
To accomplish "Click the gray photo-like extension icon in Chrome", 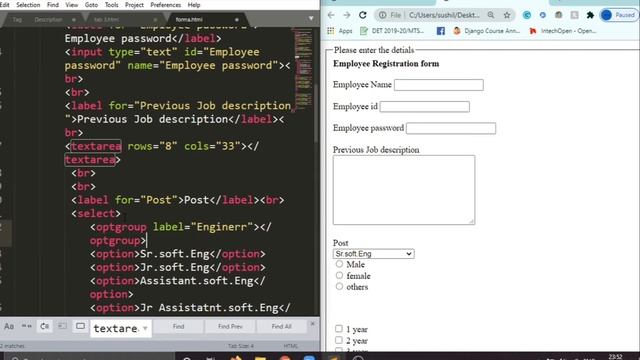I will 558,15.
